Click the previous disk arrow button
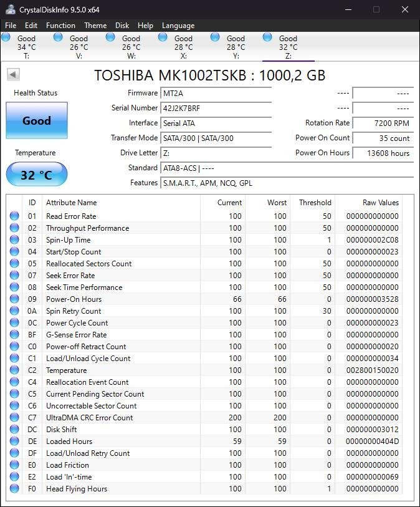This screenshot has width=420, height=507. 13,75
